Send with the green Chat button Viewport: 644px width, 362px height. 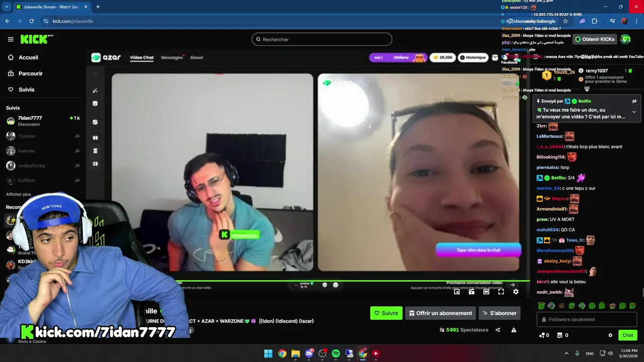[x=628, y=335]
